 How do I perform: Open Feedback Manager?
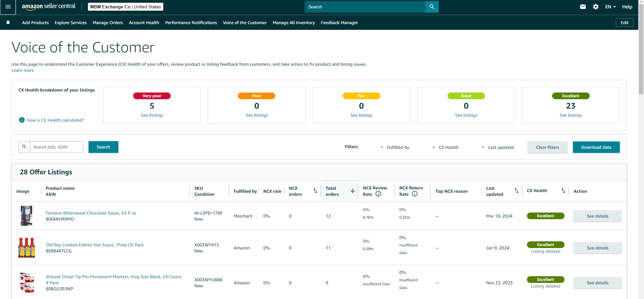tap(339, 22)
